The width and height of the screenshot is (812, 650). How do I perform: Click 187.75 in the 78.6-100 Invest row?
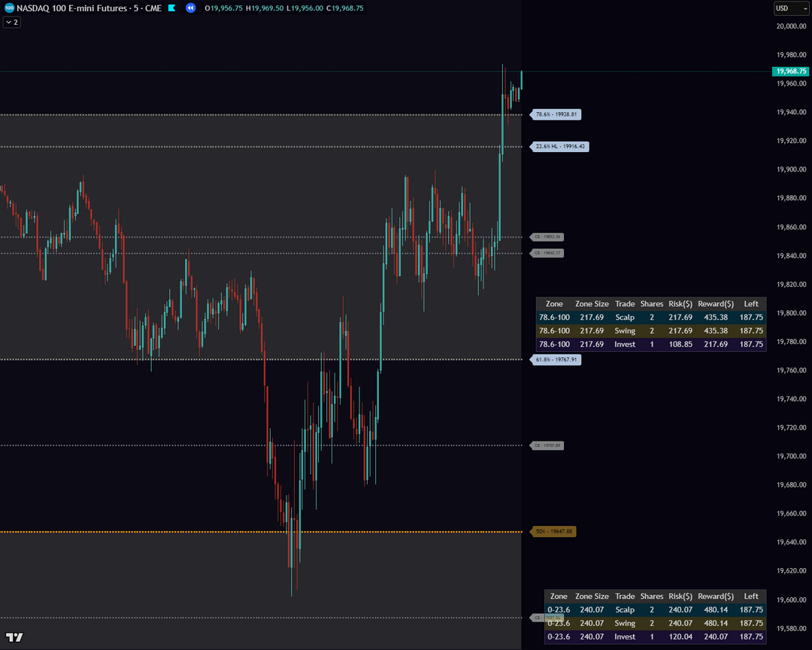click(x=751, y=344)
